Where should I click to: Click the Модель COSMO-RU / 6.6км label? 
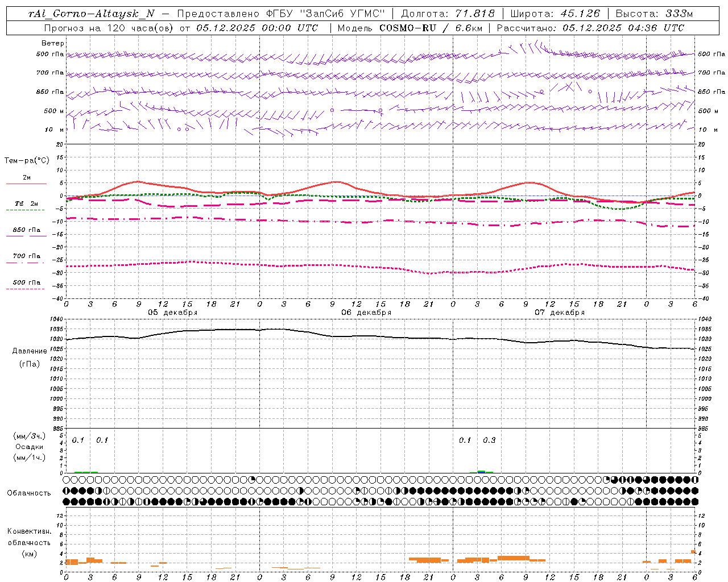point(410,27)
